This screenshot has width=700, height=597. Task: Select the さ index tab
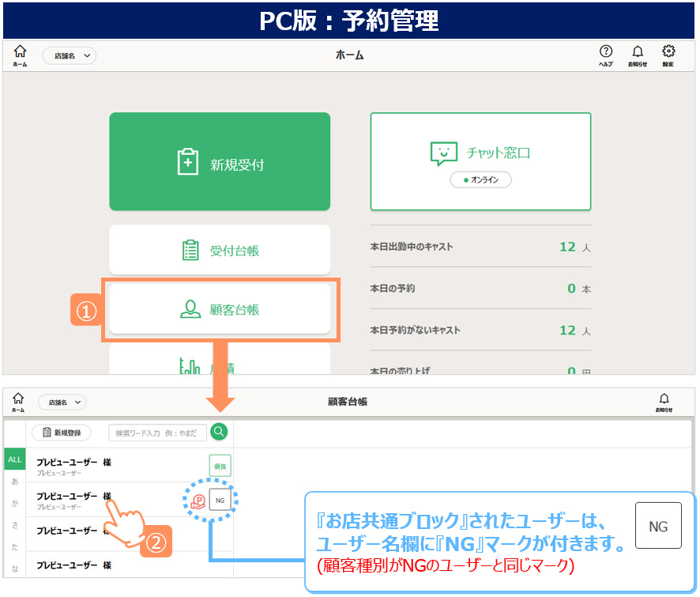(15, 525)
